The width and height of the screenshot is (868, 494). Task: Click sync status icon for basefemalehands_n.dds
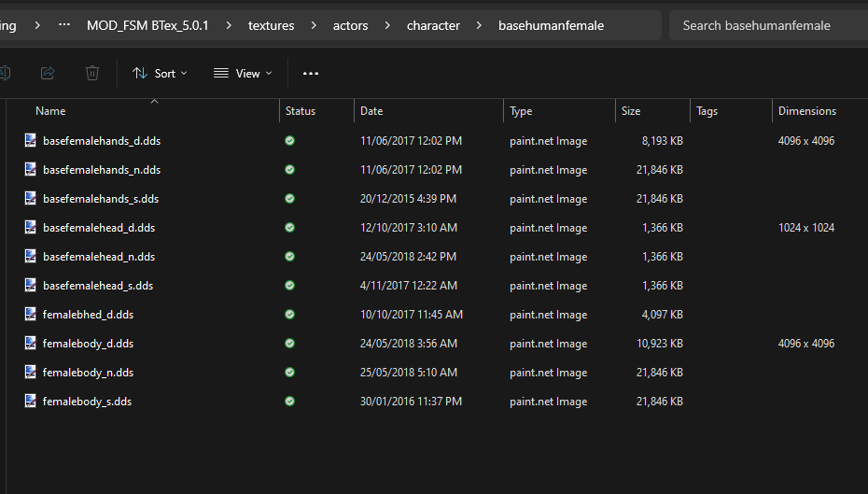coord(289,169)
